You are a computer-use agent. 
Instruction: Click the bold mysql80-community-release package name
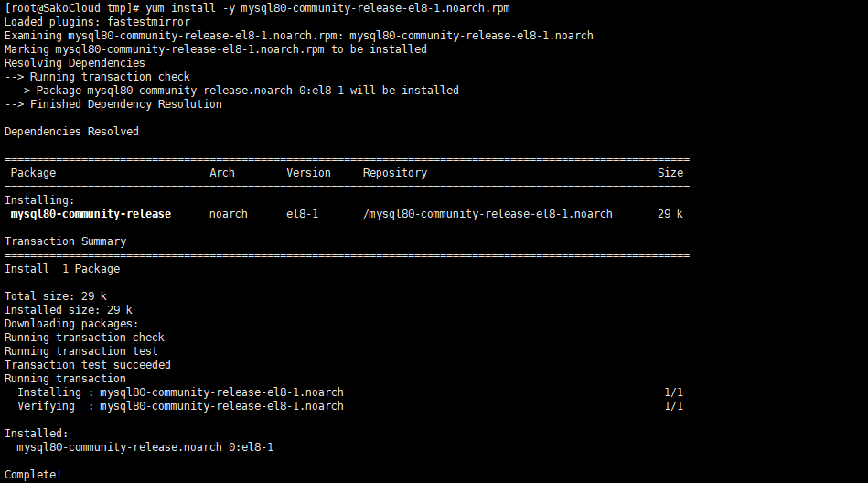pyautogui.click(x=91, y=214)
